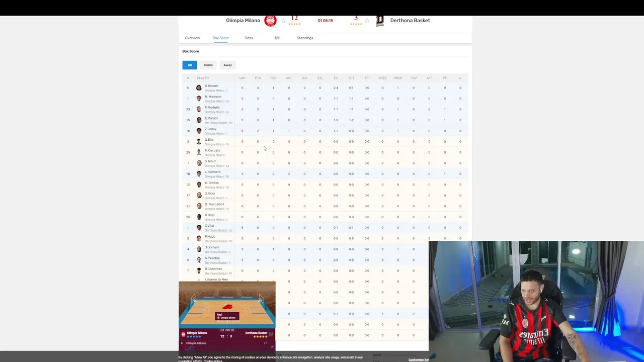Click G.Ricci's player avatar
Viewport: 644px width, 362px height.
tap(199, 196)
